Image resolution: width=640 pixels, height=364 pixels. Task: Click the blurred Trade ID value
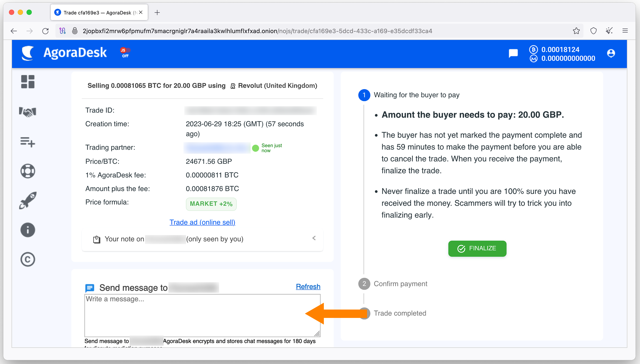250,110
